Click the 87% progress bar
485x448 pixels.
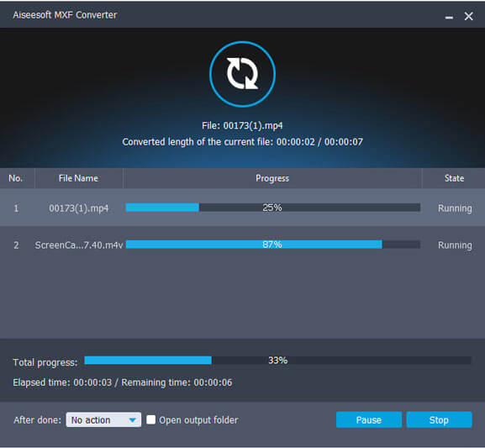tap(273, 245)
